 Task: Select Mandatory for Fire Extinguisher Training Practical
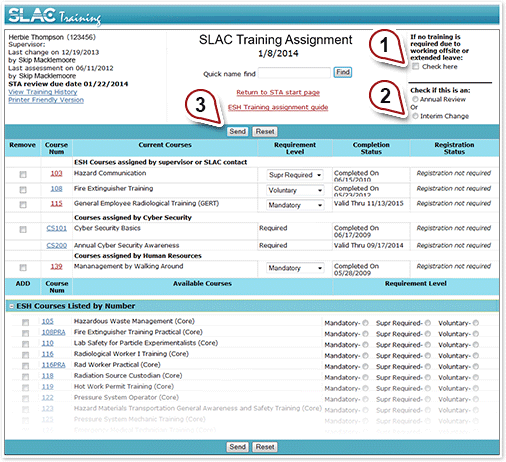click(365, 334)
